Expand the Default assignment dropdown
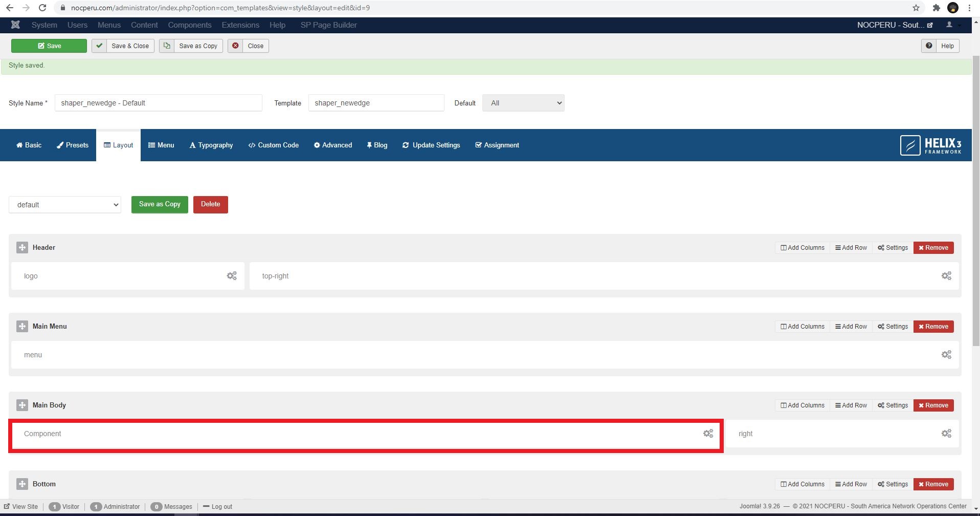 click(523, 103)
